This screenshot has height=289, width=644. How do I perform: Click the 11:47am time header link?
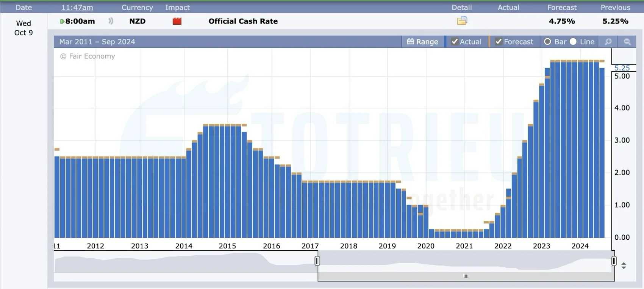click(77, 8)
